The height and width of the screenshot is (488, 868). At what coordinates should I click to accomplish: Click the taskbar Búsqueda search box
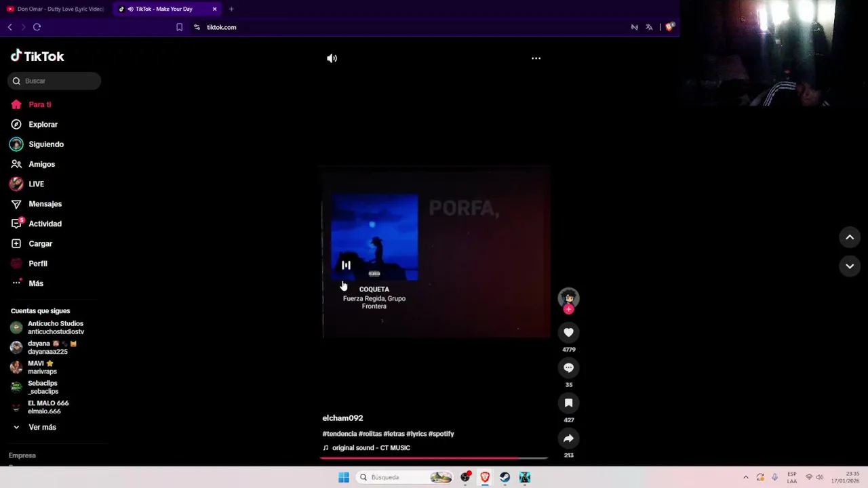pos(404,477)
